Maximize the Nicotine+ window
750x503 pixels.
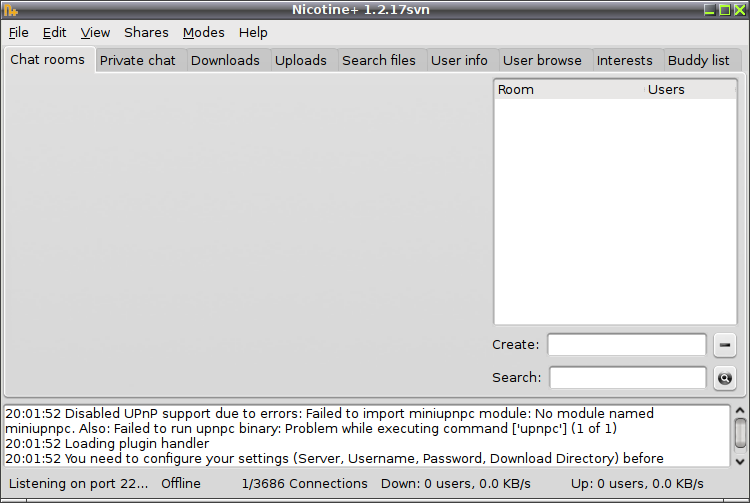tap(725, 10)
